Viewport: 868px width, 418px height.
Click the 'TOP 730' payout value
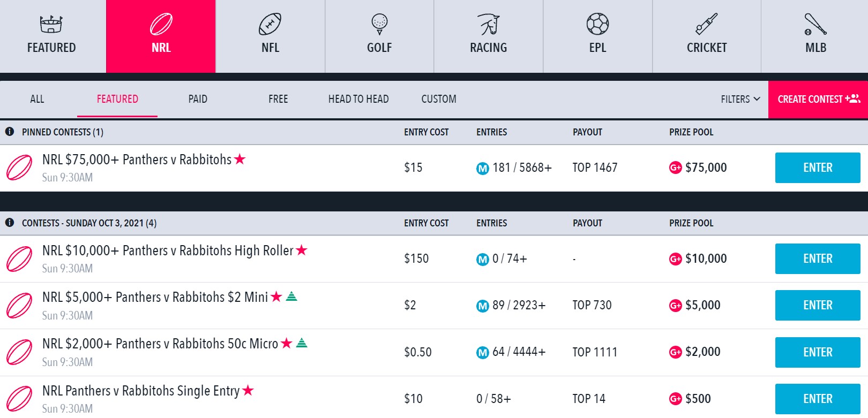[x=592, y=305]
